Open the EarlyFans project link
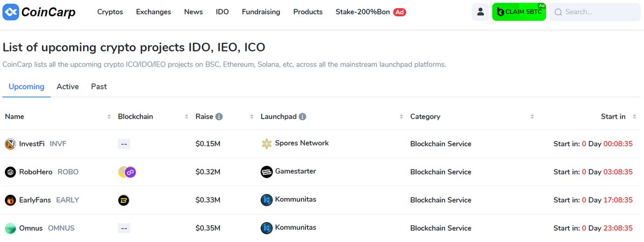Image resolution: width=644 pixels, height=242 pixels. coord(35,200)
